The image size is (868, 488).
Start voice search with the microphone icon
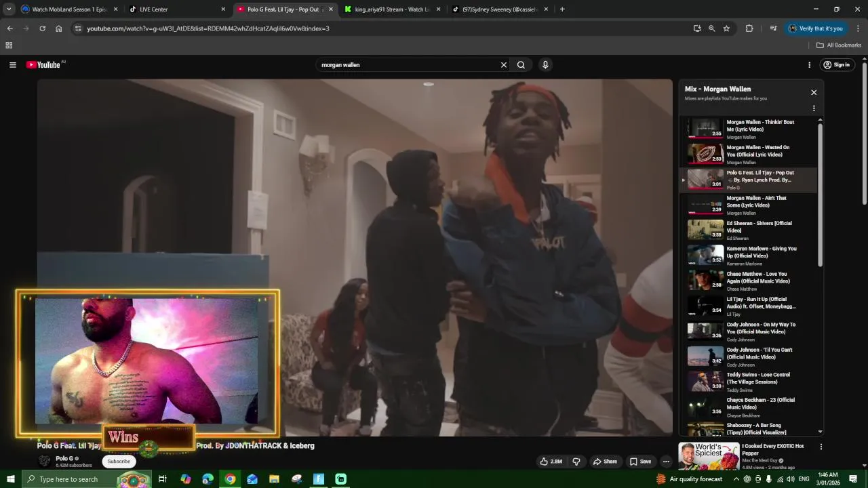[x=545, y=65]
